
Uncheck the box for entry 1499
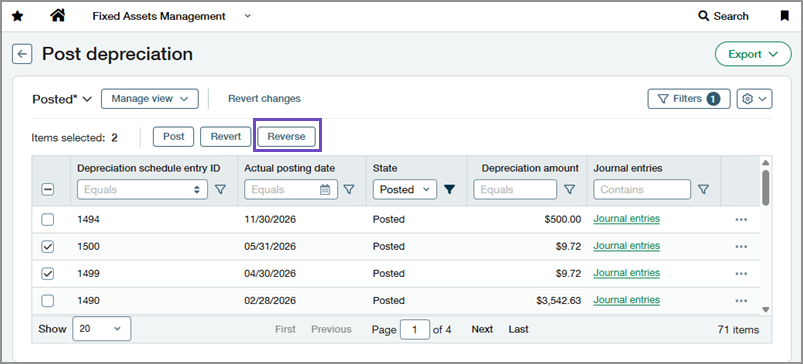pos(48,274)
